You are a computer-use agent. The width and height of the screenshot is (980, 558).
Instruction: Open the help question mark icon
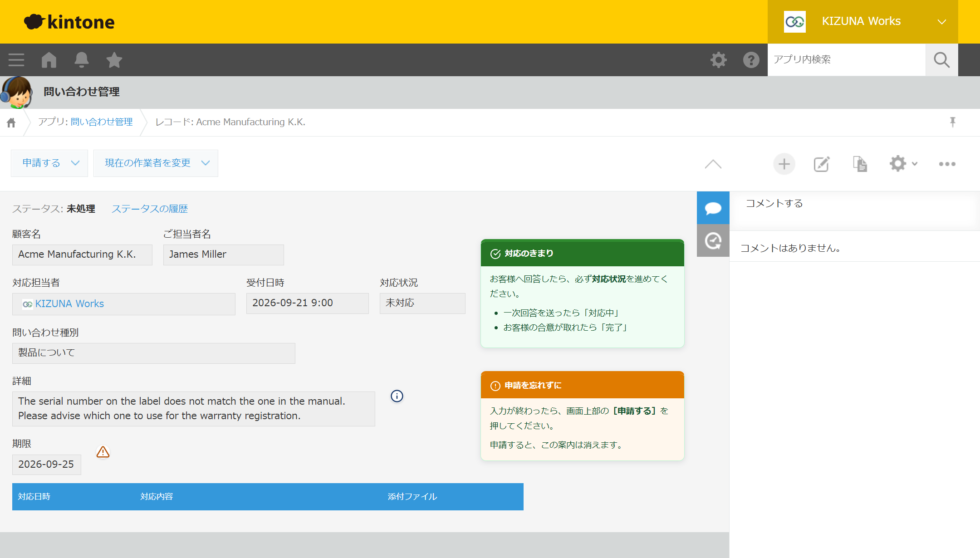coord(751,60)
